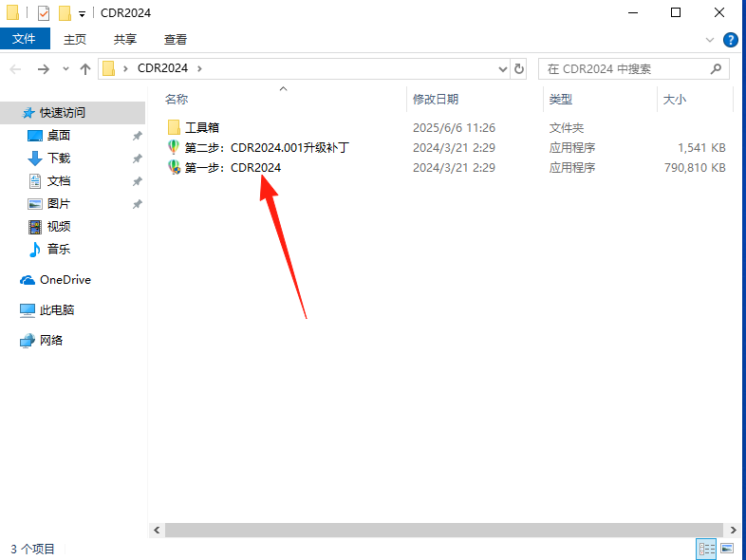This screenshot has width=746, height=560.
Task: Select 音乐 in navigation pane
Action: point(59,250)
